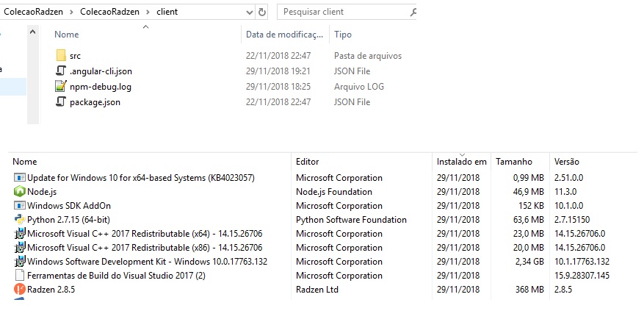Click the 368 MB size cell
This screenshot has height=322, width=644.
(529, 290)
